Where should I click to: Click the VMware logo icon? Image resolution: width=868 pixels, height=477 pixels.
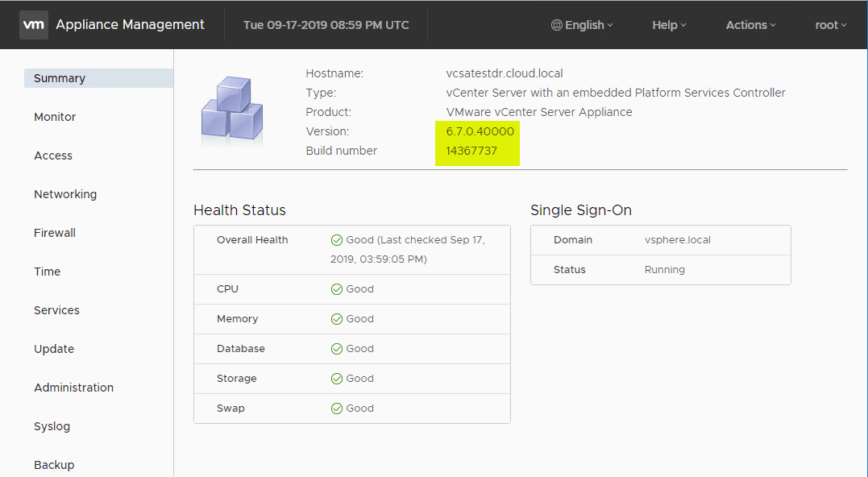click(33, 24)
